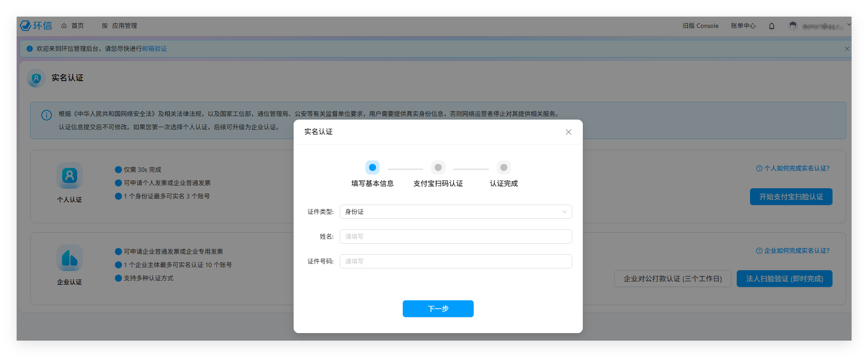Click the 实名认证 shield icon
The image size is (868, 357).
coord(36,78)
